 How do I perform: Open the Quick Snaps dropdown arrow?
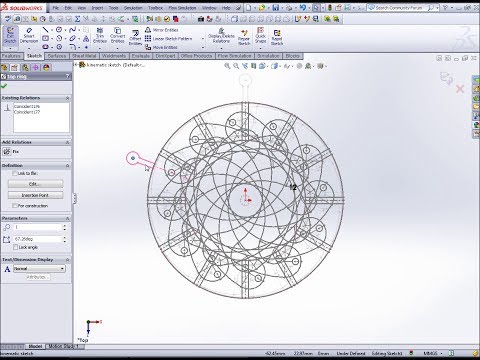pos(260,48)
